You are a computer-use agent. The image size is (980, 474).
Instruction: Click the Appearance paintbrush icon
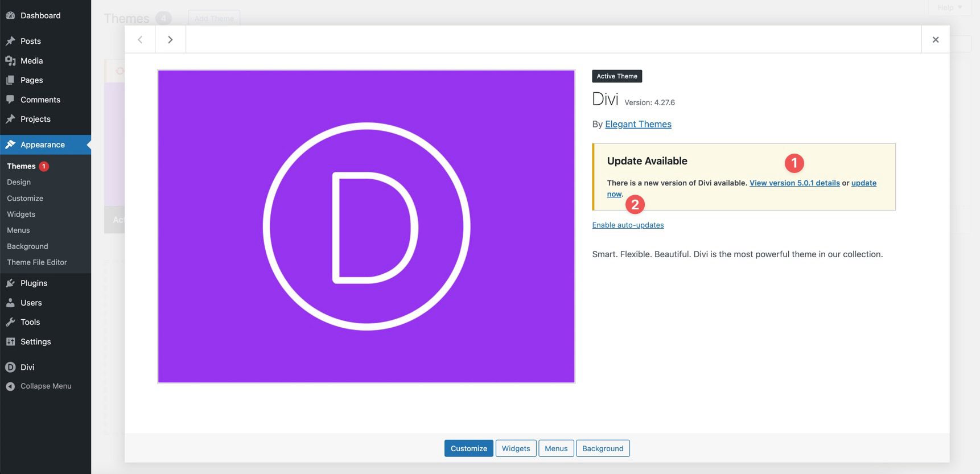(10, 145)
